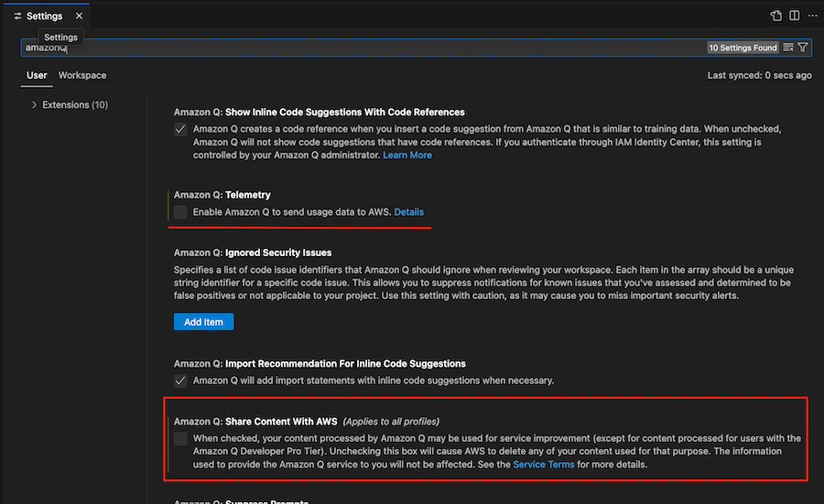Viewport: 824px width, 504px height.
Task: Expand the Extensions (10) tree node
Action: coord(35,105)
